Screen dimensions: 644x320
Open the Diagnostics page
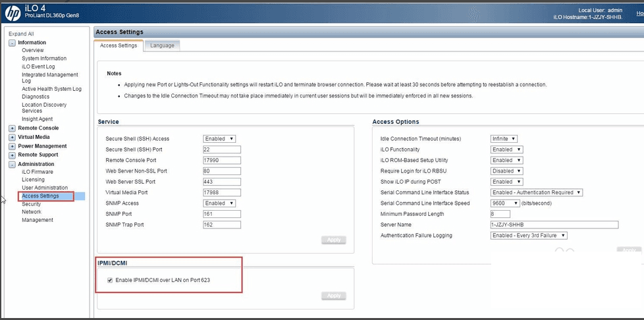[36, 97]
